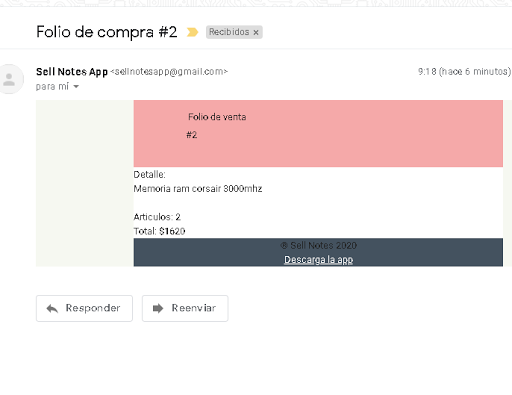
Task: Click the Reenviar button
Action: 185,308
